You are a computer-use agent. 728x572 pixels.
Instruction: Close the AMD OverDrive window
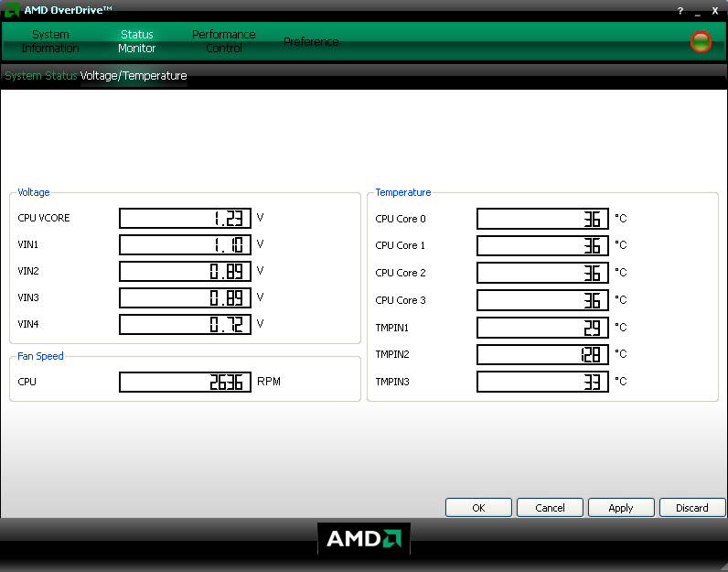715,11
